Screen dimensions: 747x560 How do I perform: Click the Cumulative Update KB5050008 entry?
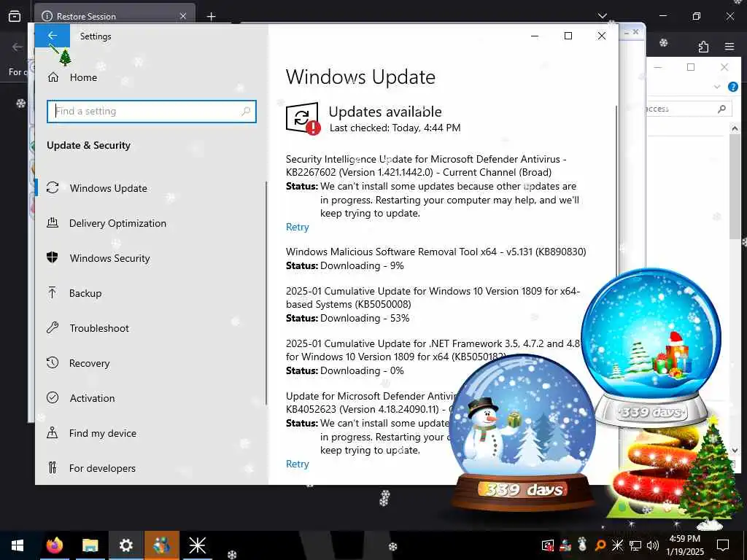(433, 305)
